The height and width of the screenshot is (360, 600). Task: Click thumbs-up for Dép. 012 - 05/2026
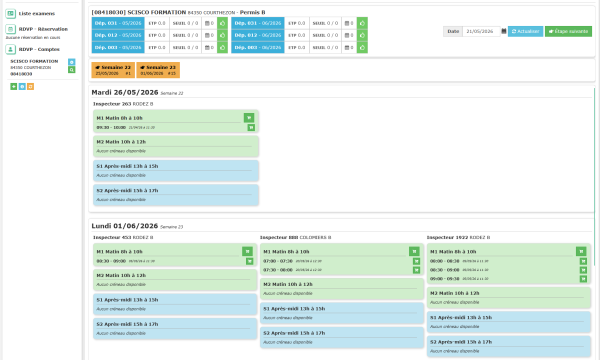[222, 36]
